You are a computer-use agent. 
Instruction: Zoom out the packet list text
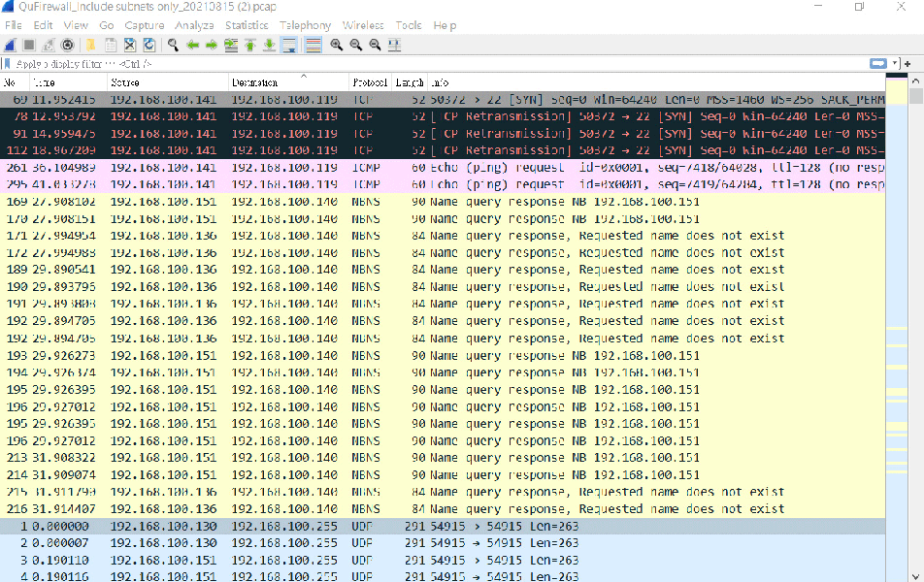(356, 46)
